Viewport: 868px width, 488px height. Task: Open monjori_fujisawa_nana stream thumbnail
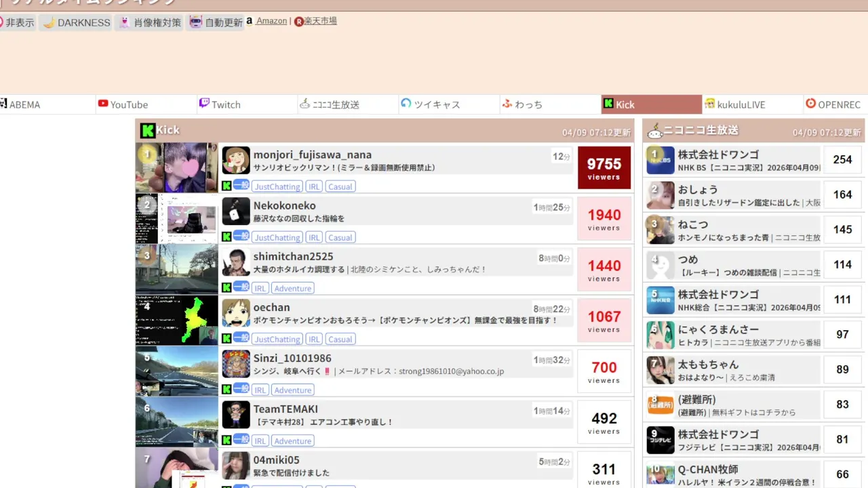coord(176,167)
